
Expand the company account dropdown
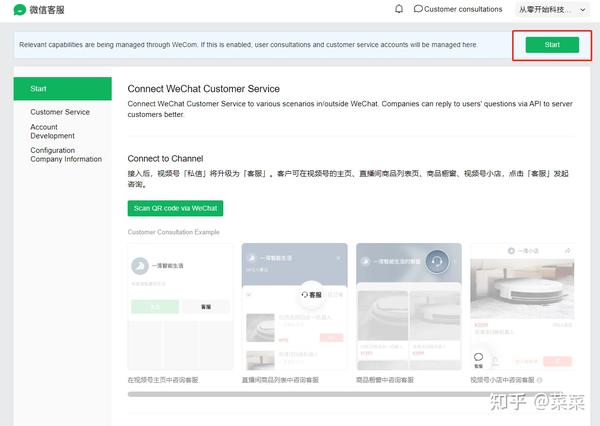click(x=552, y=10)
